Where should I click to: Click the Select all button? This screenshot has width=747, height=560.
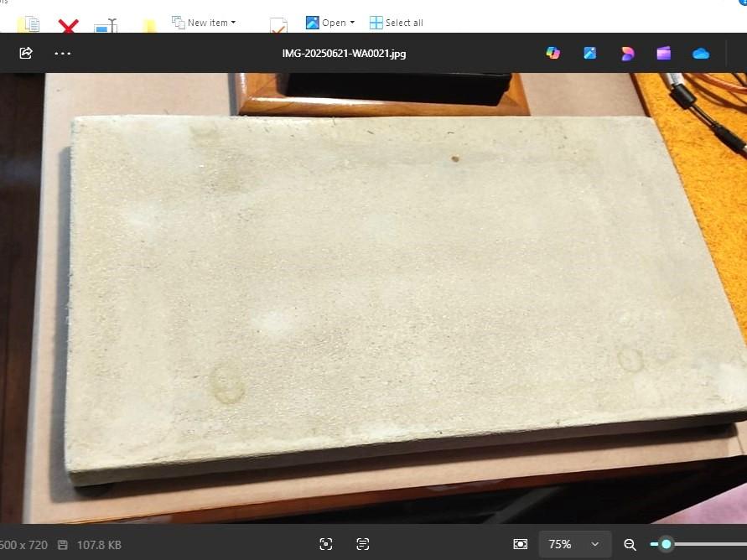click(x=397, y=23)
